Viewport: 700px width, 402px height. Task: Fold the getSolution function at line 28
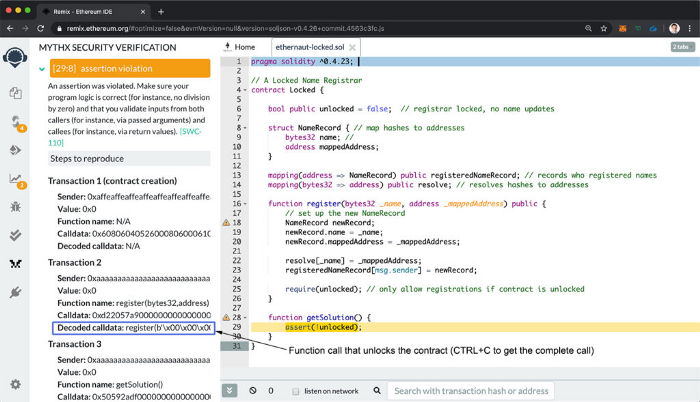point(245,318)
